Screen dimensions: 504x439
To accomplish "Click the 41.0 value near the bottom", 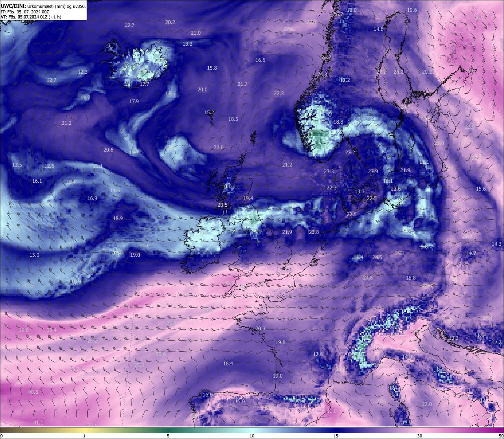I will (332, 411).
